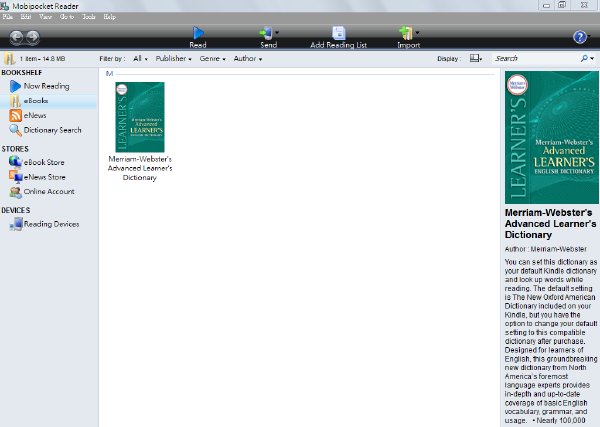Select Now Reading in the bookshelf

[46, 86]
